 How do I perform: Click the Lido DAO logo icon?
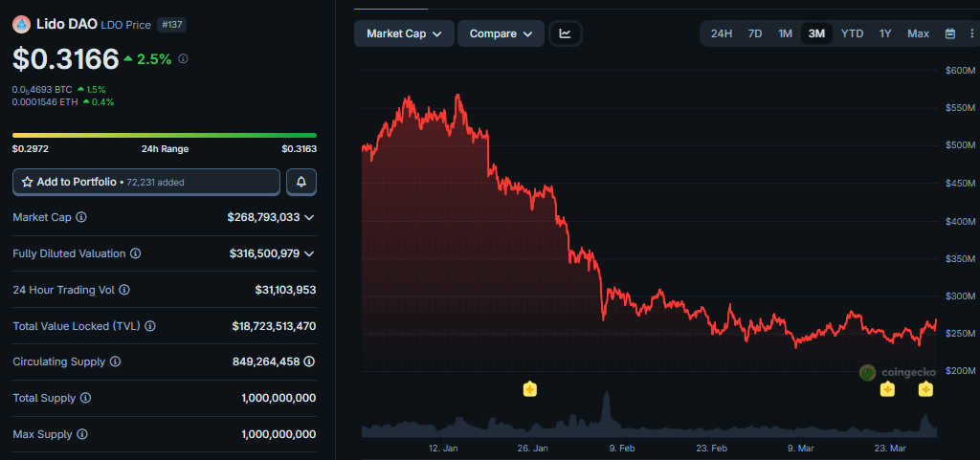point(21,24)
